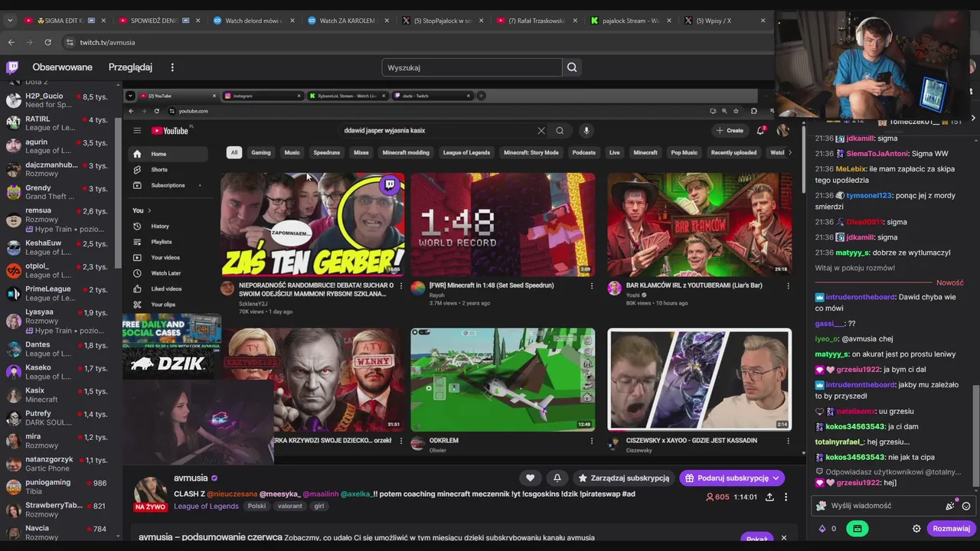
Task: Select the Speedruns filter chip
Action: coord(327,152)
